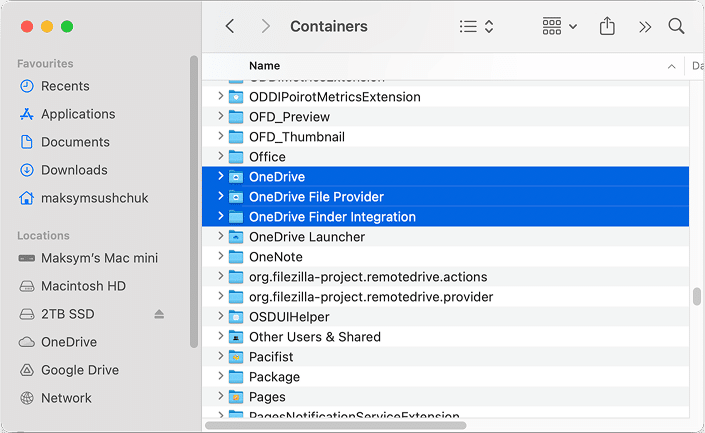Select the ODDIPoirotMetricsExtension row
This screenshot has width=705, height=433.
pyautogui.click(x=445, y=97)
